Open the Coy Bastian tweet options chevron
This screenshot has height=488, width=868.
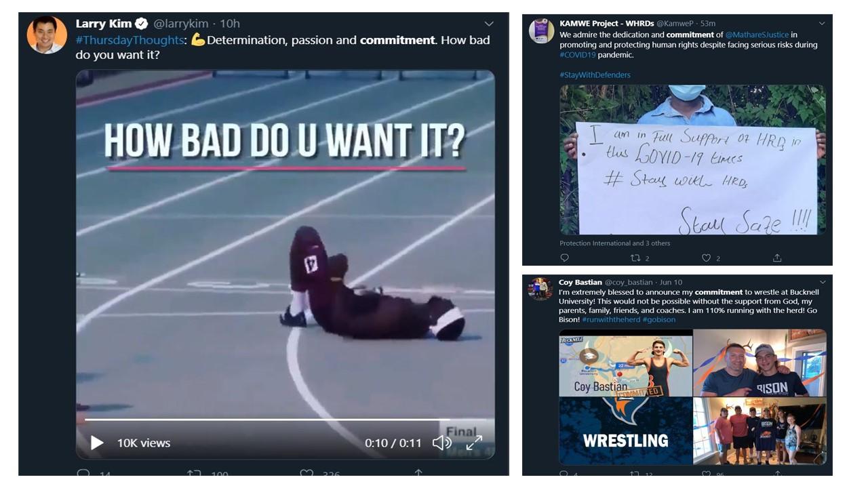coord(823,282)
